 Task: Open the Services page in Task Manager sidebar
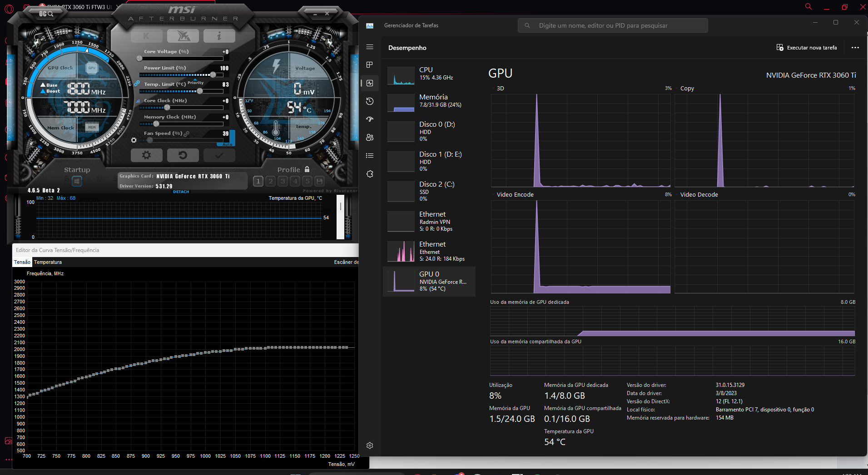(370, 174)
